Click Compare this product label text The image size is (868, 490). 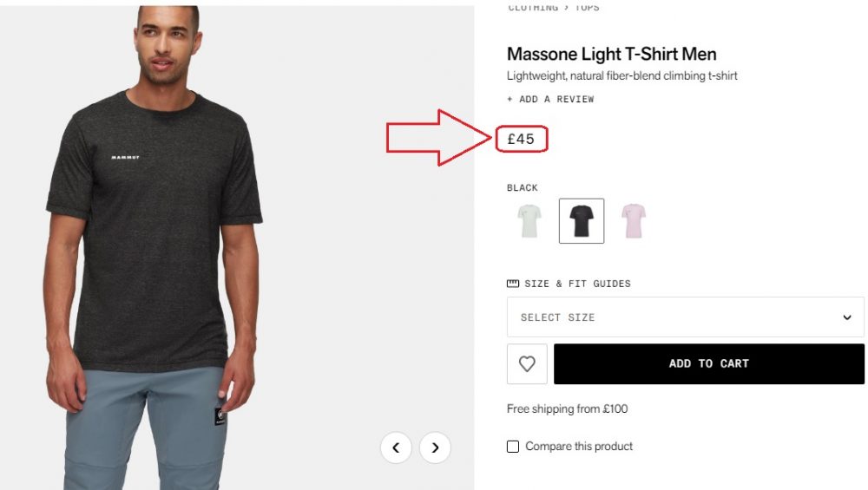[x=579, y=447]
